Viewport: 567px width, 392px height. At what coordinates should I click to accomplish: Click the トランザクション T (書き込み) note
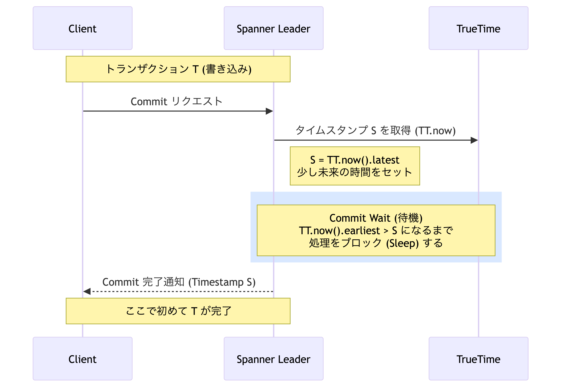(x=178, y=69)
